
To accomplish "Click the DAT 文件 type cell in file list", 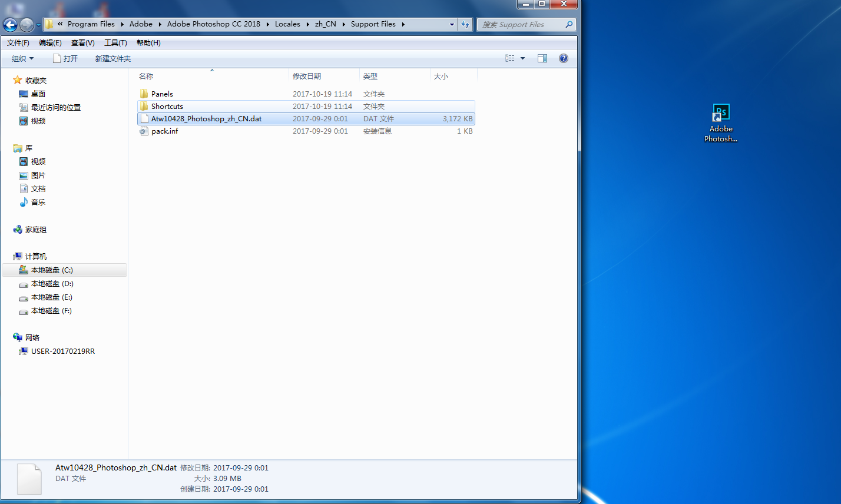I will tap(379, 118).
